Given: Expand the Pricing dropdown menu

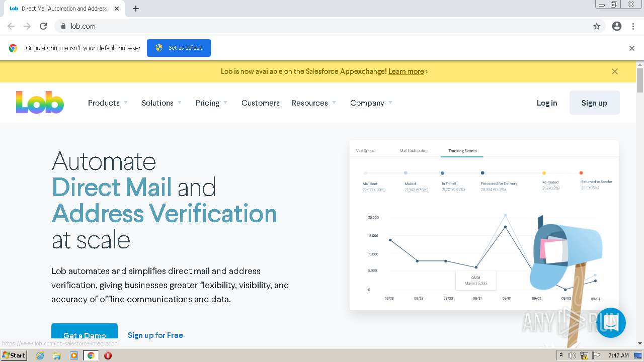Looking at the screenshot, I should [x=211, y=103].
